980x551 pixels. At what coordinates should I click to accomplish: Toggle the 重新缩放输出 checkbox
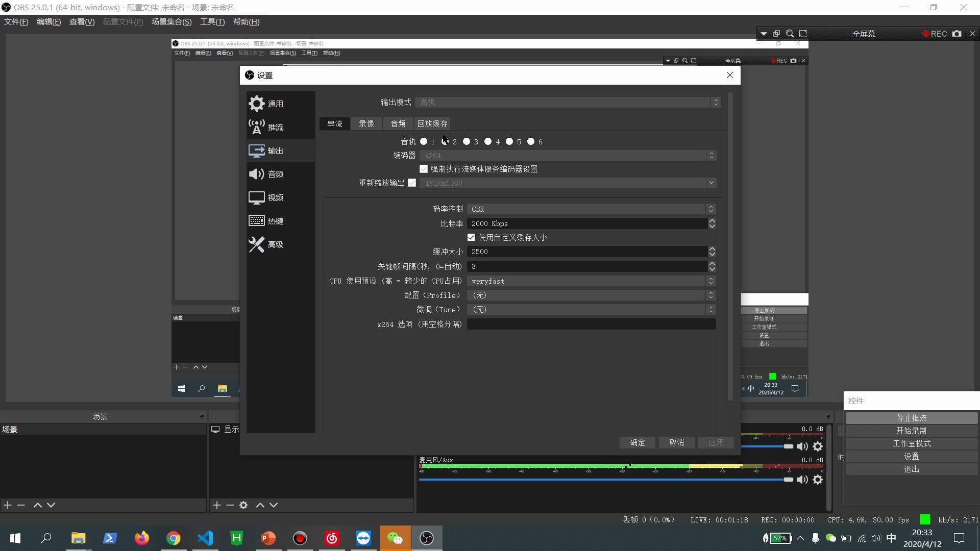(412, 183)
